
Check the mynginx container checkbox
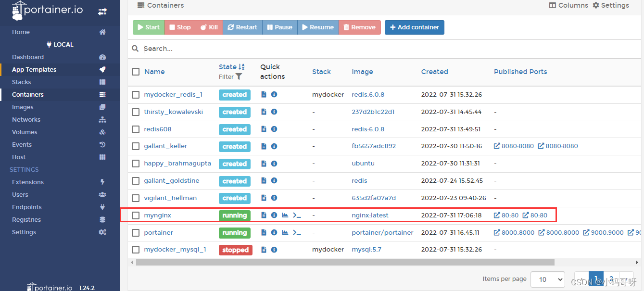136,215
